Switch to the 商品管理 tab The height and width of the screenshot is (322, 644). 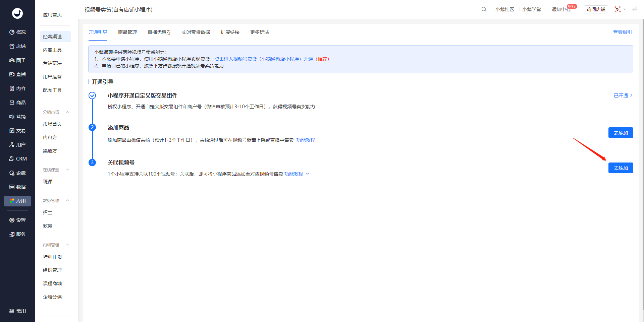(127, 32)
